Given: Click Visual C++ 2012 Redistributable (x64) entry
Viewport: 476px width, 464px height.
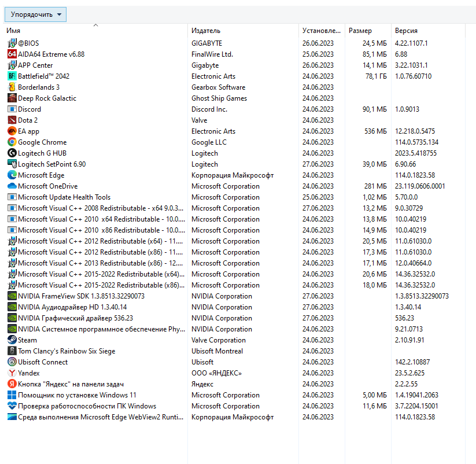Looking at the screenshot, I should pyautogui.click(x=100, y=241).
